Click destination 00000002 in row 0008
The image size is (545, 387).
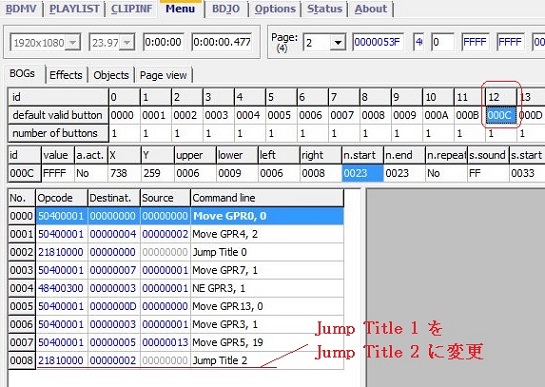click(113, 361)
